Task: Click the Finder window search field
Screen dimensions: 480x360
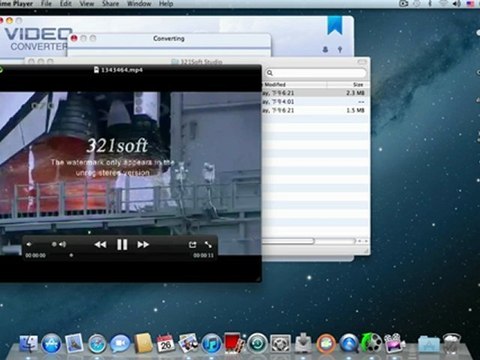Action: point(316,73)
